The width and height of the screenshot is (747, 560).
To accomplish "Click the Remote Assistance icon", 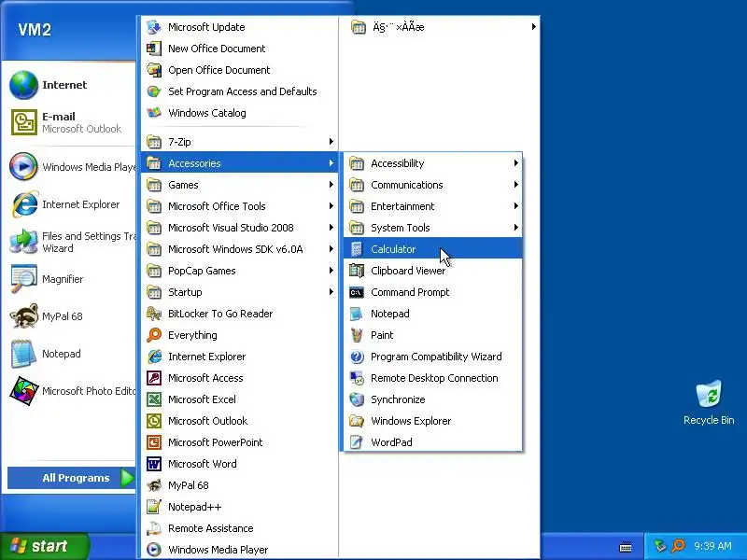I will point(154,527).
